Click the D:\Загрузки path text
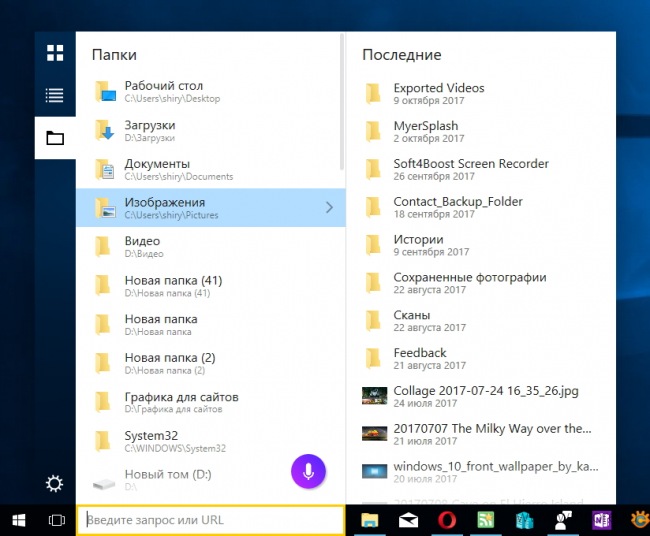Screen dimensions: 650x536 pos(150,138)
